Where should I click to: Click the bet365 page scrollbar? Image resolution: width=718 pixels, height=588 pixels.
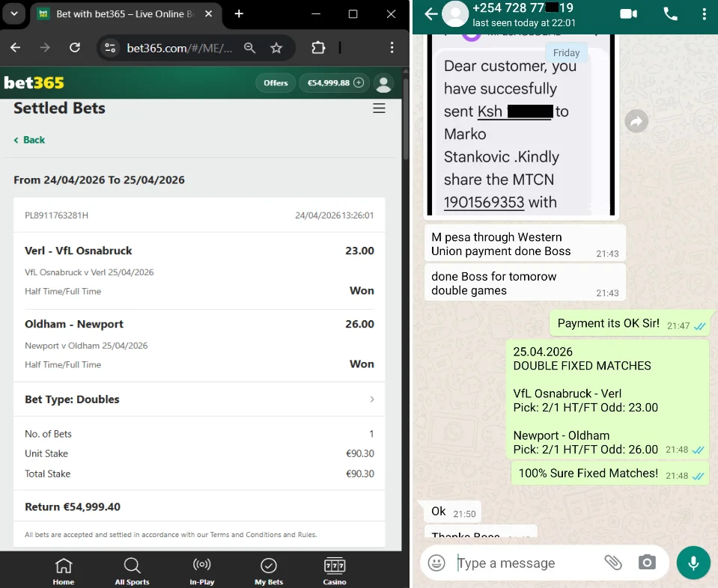coord(405,119)
